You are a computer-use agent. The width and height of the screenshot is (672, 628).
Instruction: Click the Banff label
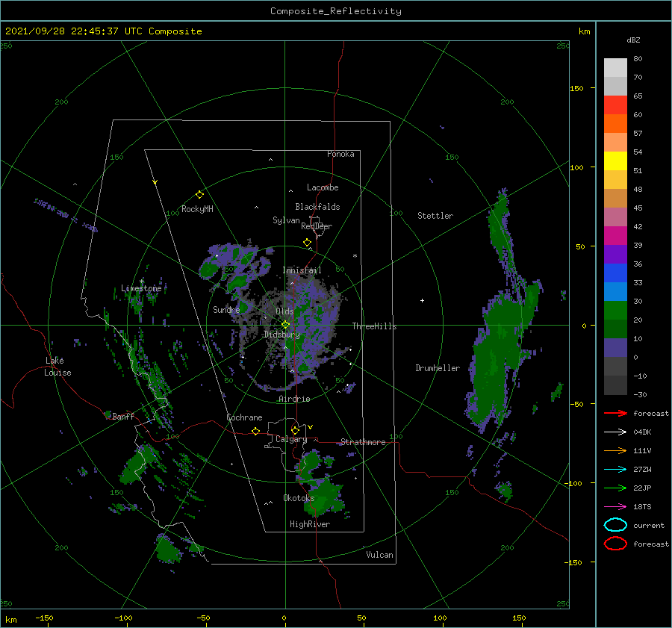[x=123, y=416]
